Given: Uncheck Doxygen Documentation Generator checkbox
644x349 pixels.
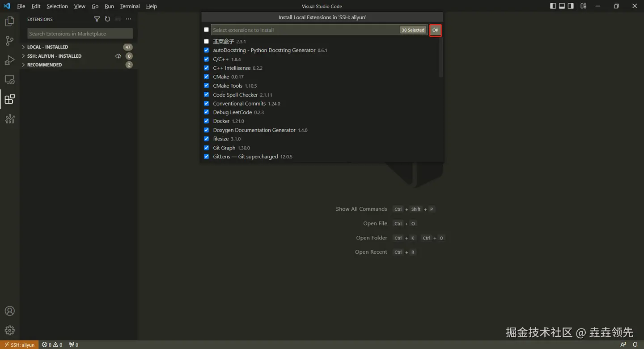Looking at the screenshot, I should coord(206,130).
